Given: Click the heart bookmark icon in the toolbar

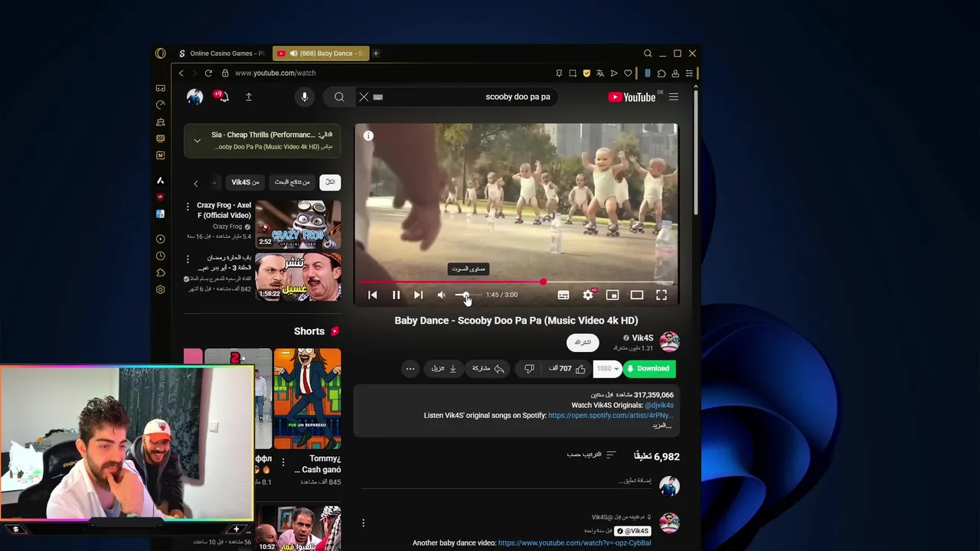Looking at the screenshot, I should tap(628, 73).
